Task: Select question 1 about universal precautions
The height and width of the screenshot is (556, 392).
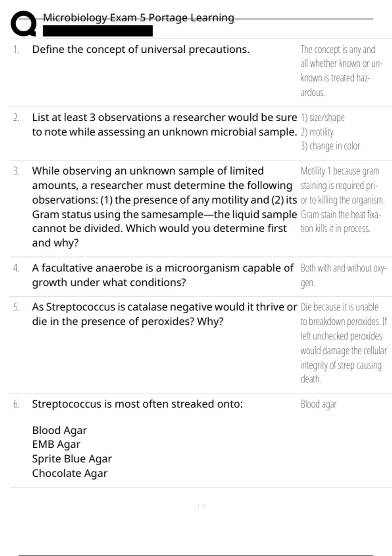Action: click(140, 49)
